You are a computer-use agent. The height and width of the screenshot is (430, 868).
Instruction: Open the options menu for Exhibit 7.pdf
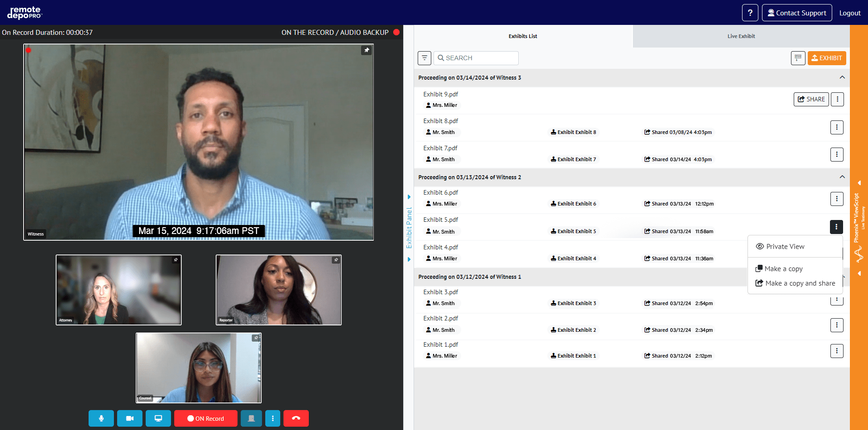click(837, 154)
